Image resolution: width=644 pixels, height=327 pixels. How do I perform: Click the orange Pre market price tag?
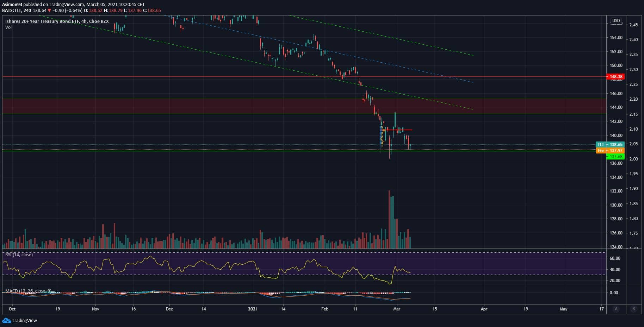(x=601, y=150)
